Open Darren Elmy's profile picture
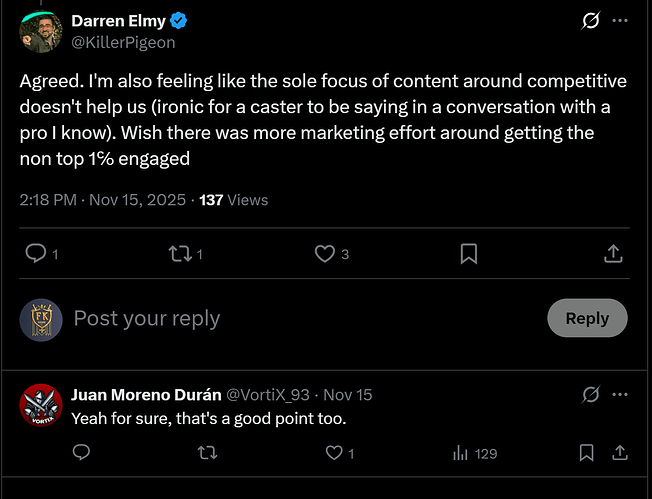652x499 pixels. 40,31
